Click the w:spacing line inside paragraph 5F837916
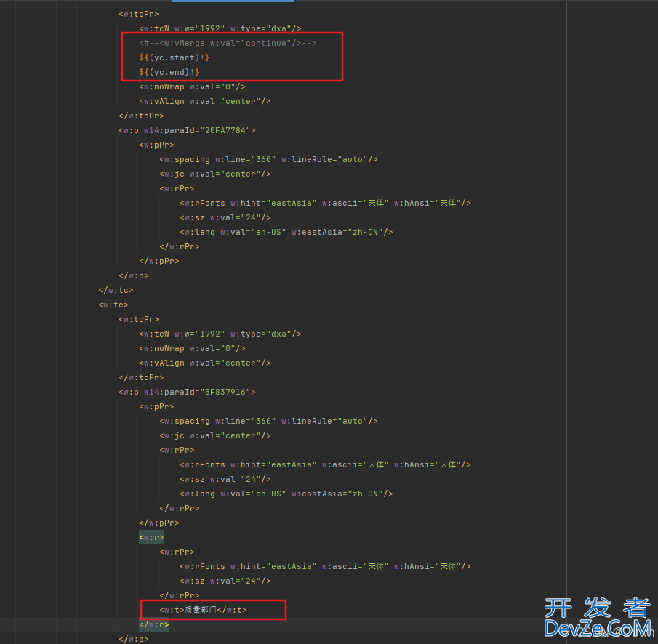 [268, 421]
